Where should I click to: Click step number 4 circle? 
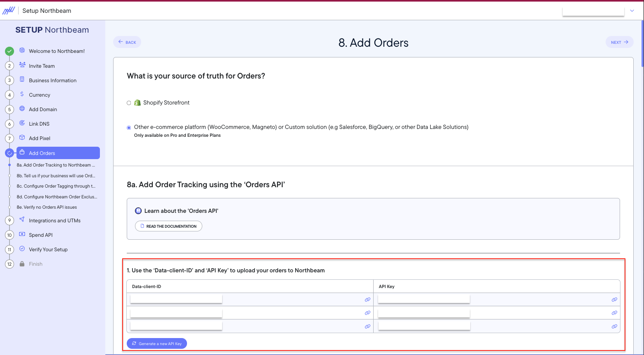(x=9, y=95)
